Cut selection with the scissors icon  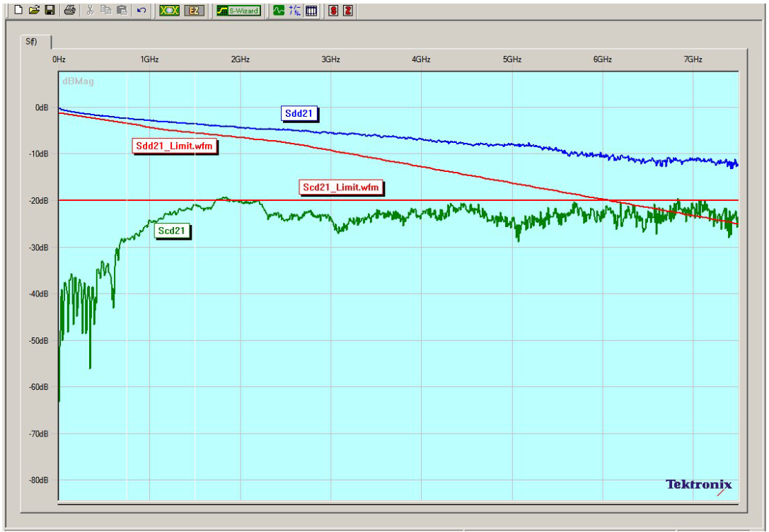(x=91, y=10)
